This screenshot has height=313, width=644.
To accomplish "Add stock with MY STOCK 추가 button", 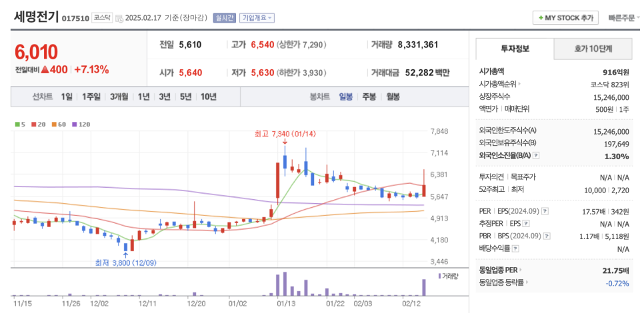I will tap(565, 18).
